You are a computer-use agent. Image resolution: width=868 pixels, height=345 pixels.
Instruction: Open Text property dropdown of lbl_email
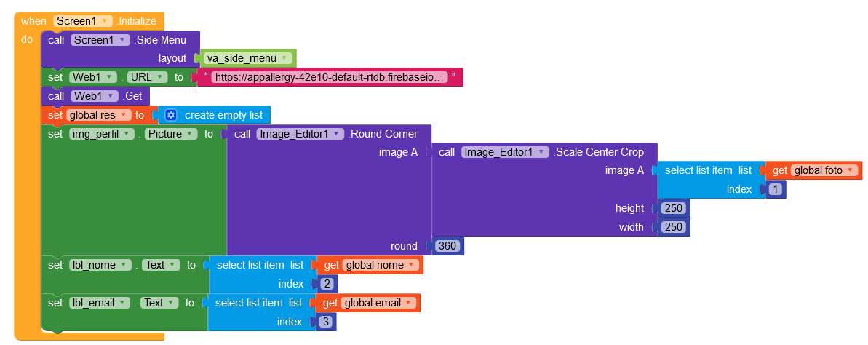159,302
